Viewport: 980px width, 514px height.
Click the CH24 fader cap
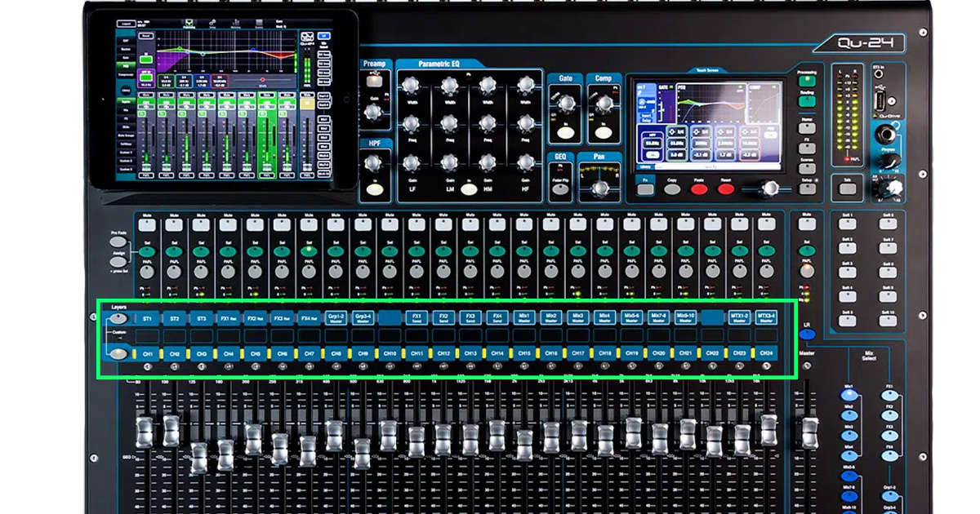pyautogui.click(x=768, y=428)
